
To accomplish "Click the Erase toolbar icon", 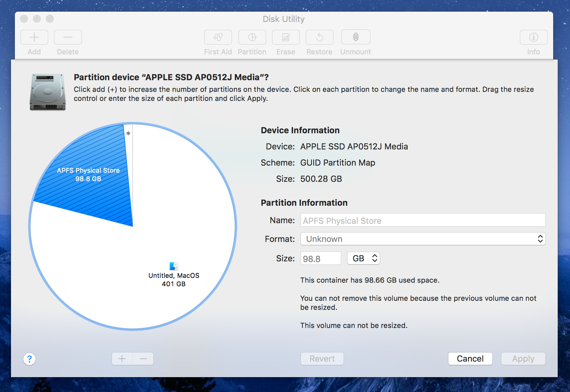I will coord(286,37).
